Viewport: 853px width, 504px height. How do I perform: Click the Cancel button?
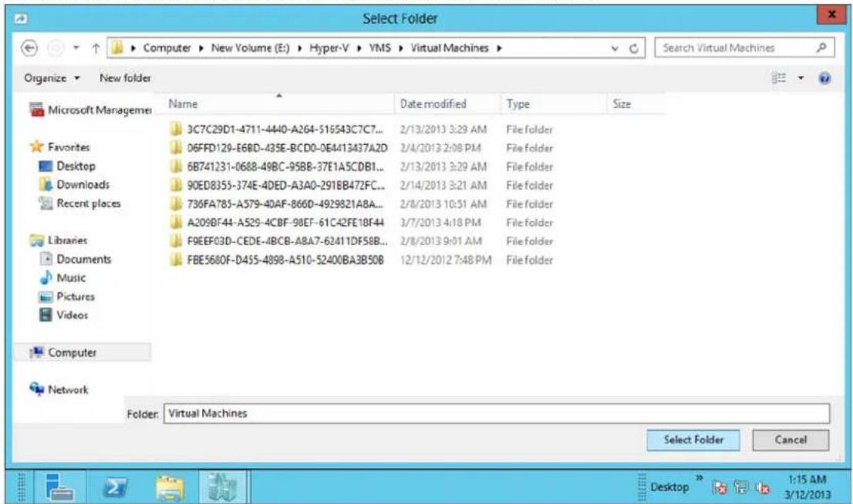click(791, 440)
